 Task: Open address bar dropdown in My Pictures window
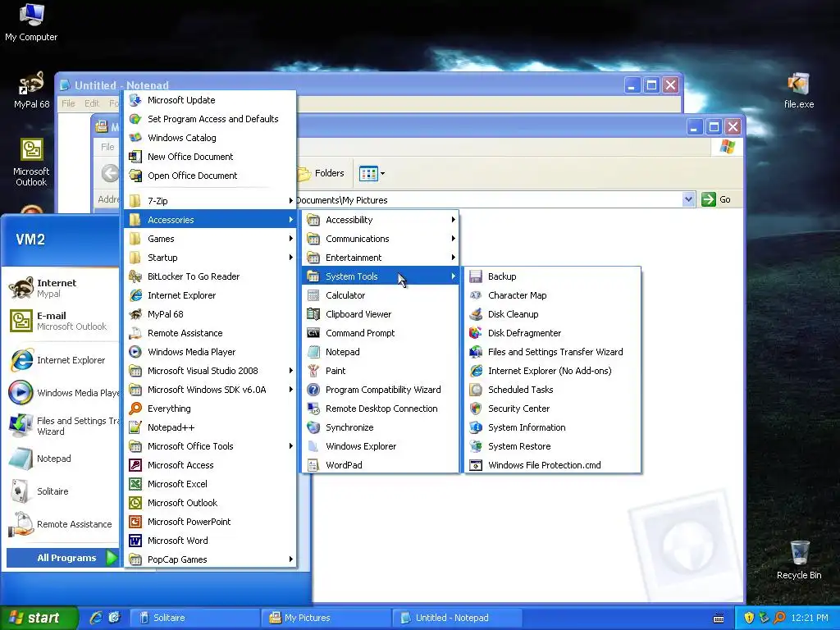pyautogui.click(x=688, y=199)
